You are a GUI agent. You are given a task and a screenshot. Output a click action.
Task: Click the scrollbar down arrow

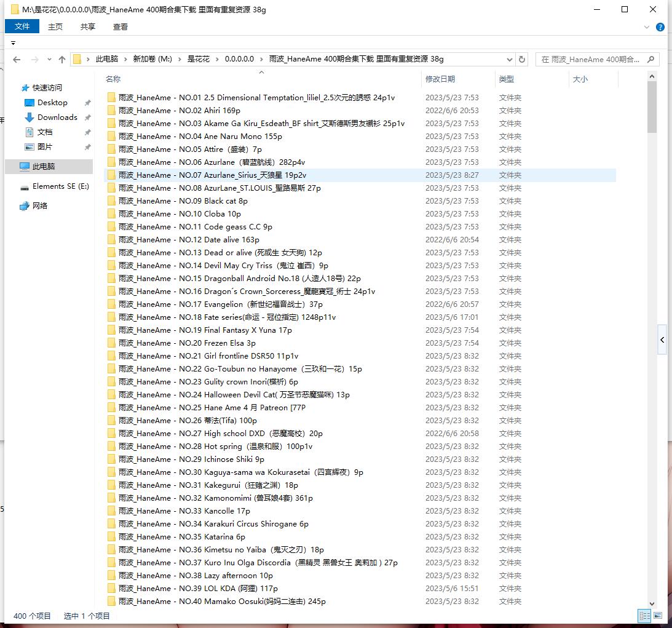(x=652, y=603)
